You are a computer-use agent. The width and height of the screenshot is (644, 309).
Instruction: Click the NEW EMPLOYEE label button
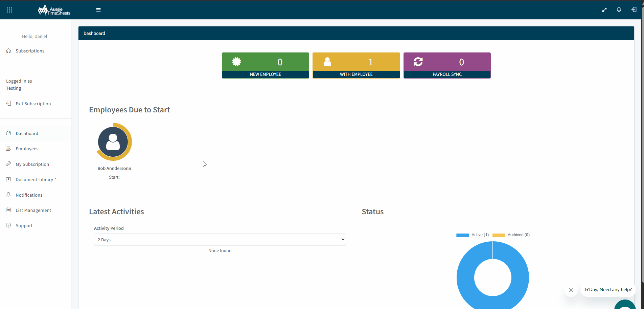(x=266, y=74)
